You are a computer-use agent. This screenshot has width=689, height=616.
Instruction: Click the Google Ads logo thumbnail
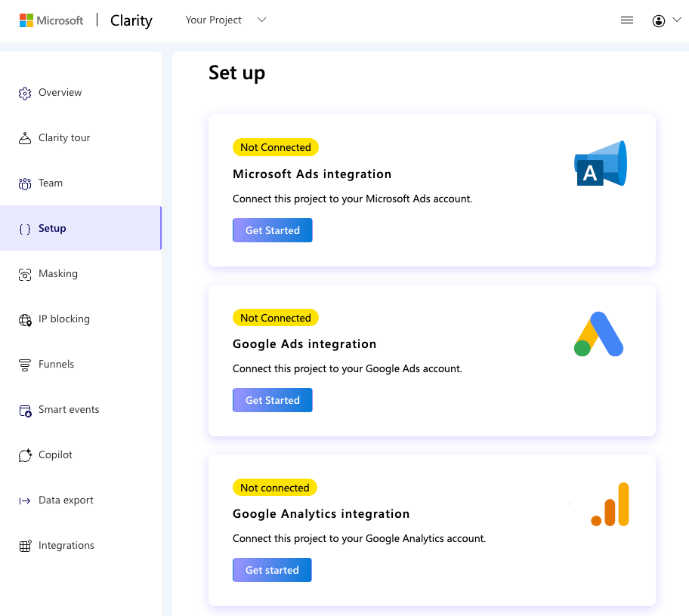point(598,334)
